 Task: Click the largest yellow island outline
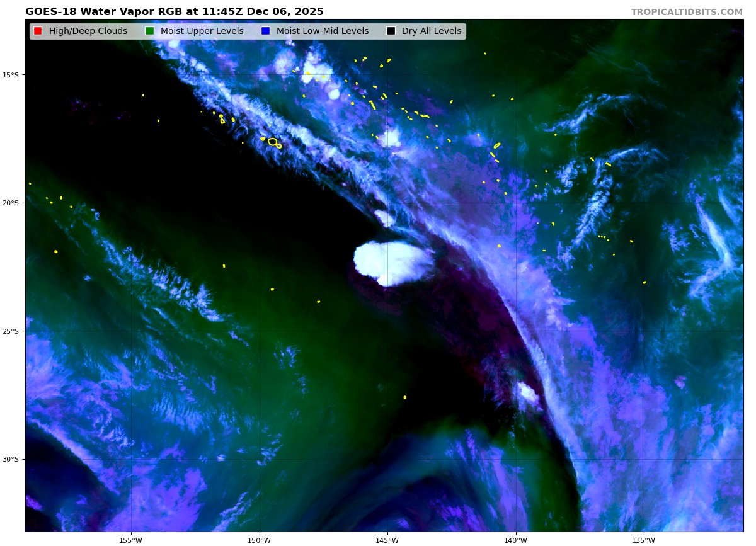coord(273,142)
